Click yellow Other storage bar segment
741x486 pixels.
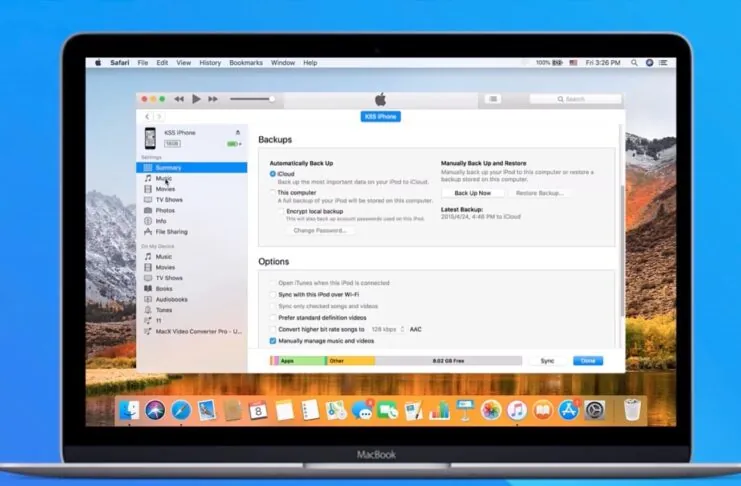(x=351, y=361)
